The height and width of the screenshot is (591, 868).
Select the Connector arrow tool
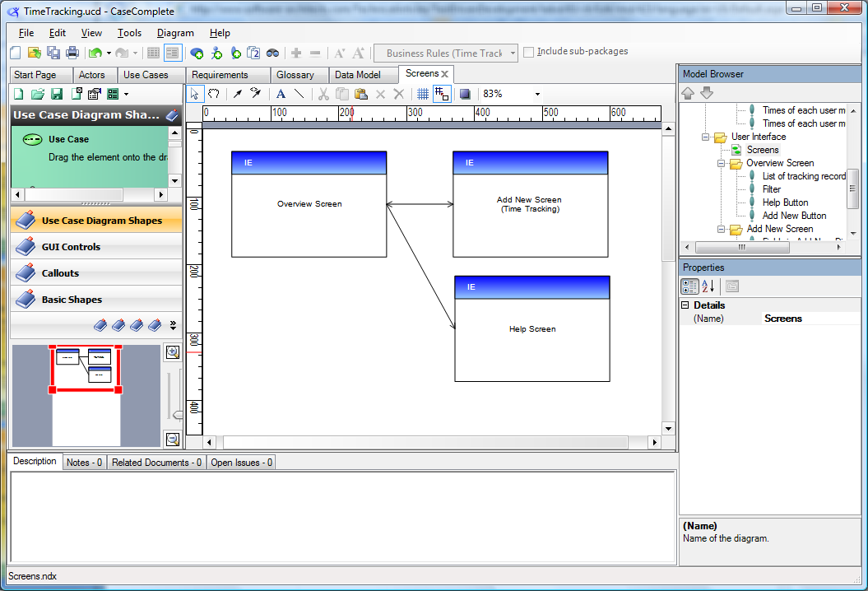coord(238,94)
